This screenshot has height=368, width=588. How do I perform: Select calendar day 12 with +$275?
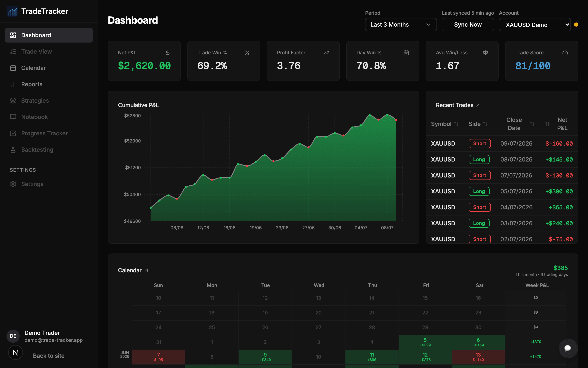[x=425, y=357]
